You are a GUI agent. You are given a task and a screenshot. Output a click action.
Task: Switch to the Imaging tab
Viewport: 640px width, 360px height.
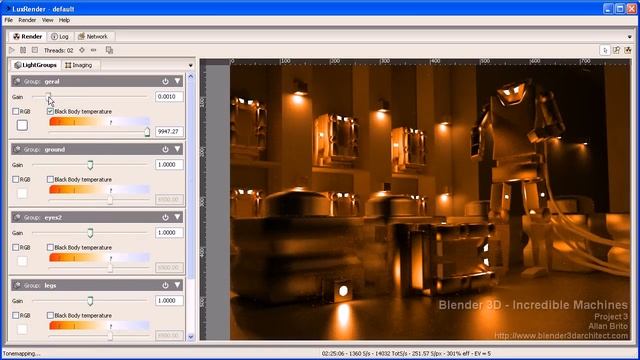[79, 65]
